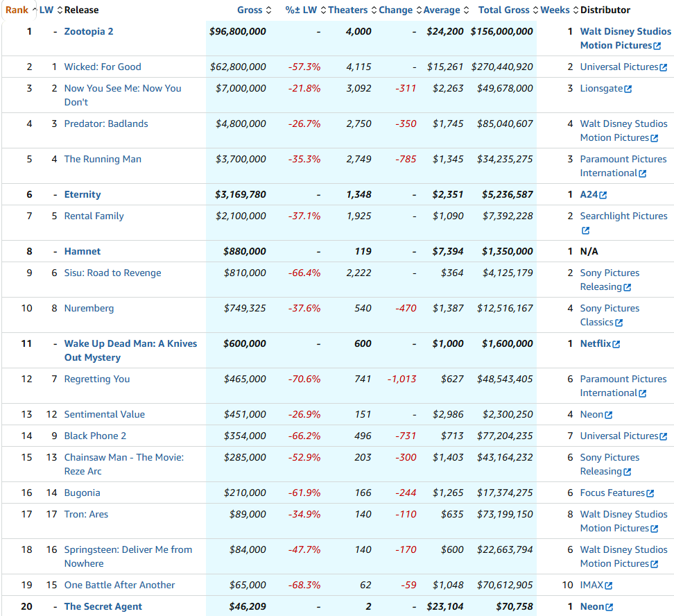Click external link icon beside Netflix
This screenshot has height=616, width=674.
click(x=616, y=345)
